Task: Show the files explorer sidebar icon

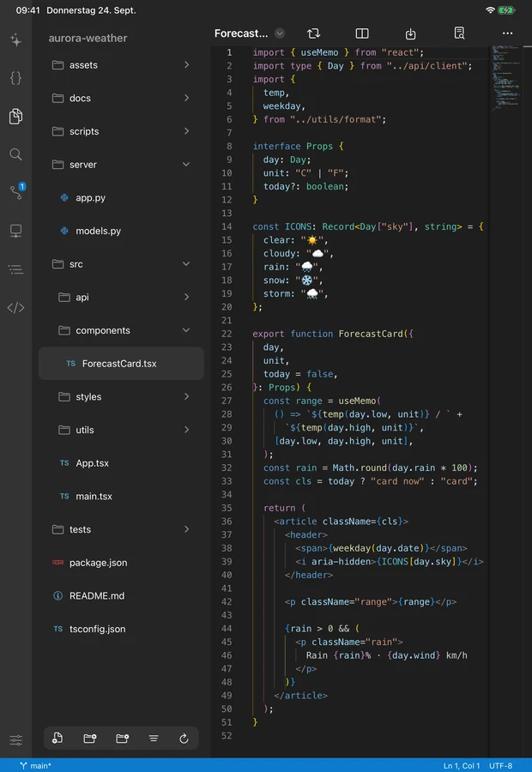Action: point(15,116)
